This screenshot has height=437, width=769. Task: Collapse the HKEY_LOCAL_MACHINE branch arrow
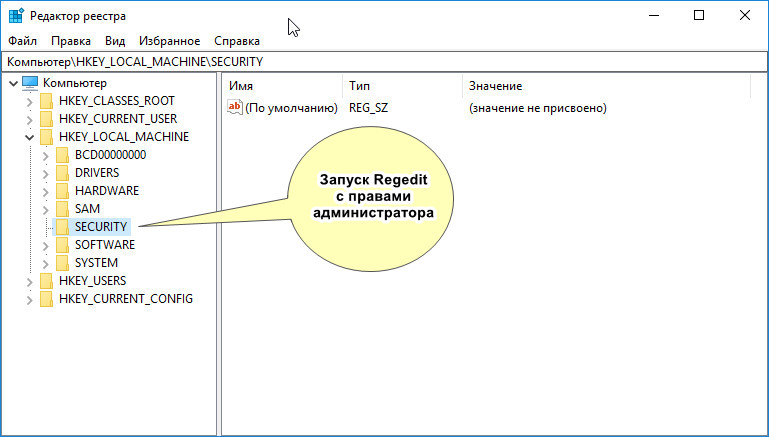(29, 137)
